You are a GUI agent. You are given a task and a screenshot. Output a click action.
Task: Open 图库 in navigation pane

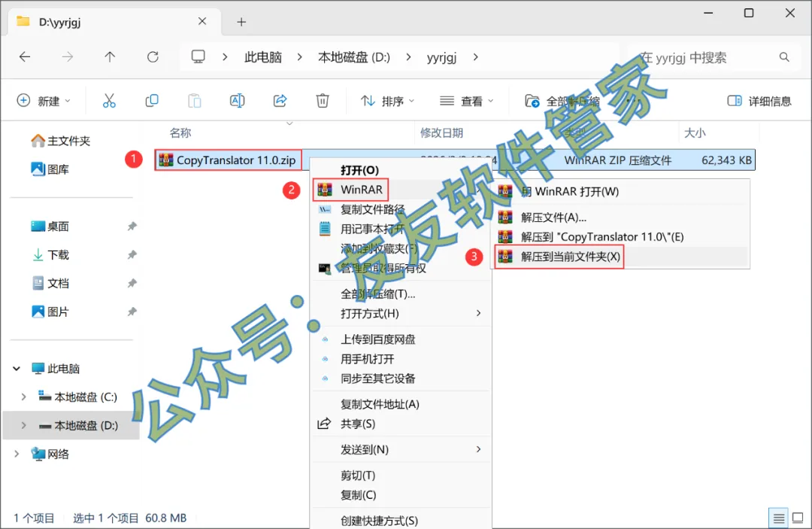50,169
